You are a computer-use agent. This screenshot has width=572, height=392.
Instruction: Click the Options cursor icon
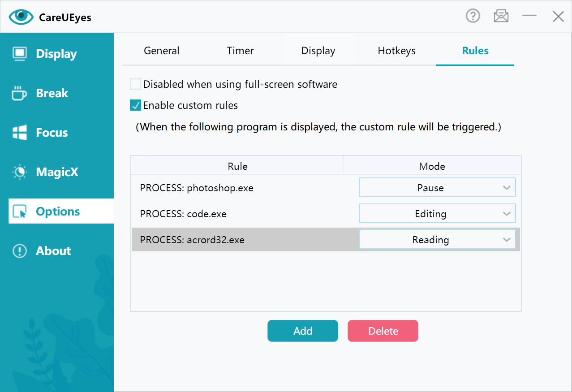(x=20, y=211)
